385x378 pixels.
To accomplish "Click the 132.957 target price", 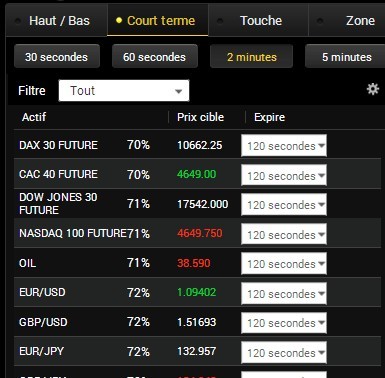I will tap(197, 351).
